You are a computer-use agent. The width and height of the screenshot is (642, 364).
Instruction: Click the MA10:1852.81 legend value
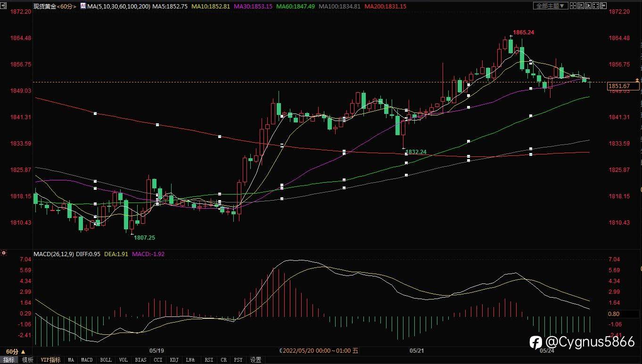click(211, 7)
